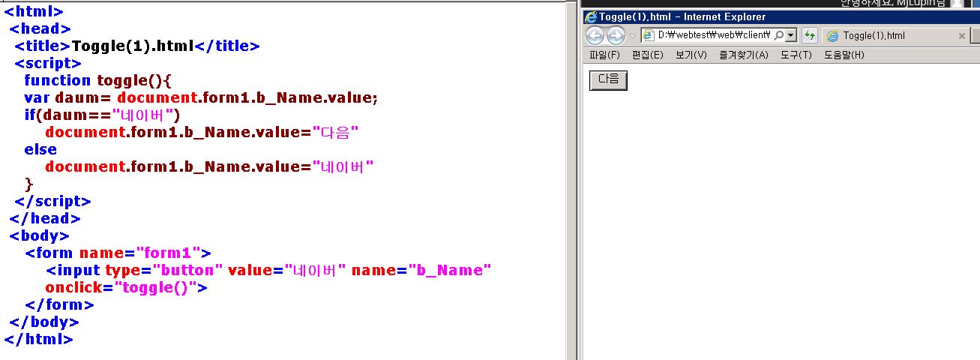Click the if(daum=="네이버") code line

[x=102, y=115]
